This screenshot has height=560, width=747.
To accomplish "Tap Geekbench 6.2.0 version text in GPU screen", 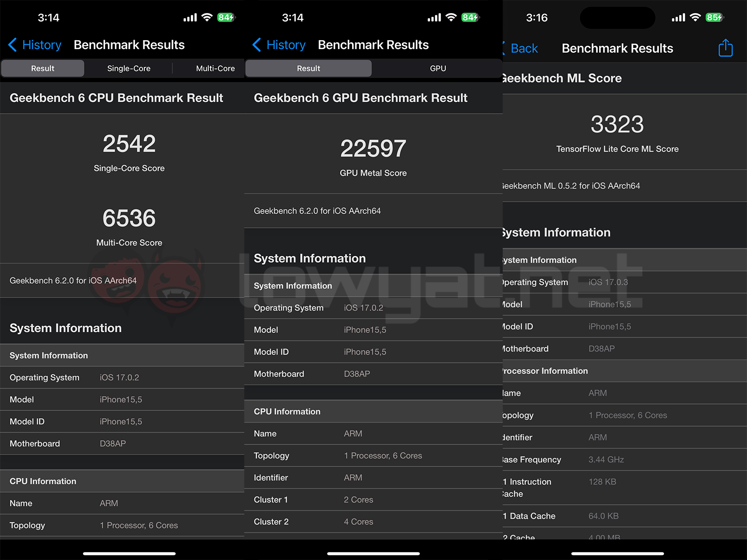I will pos(317,211).
